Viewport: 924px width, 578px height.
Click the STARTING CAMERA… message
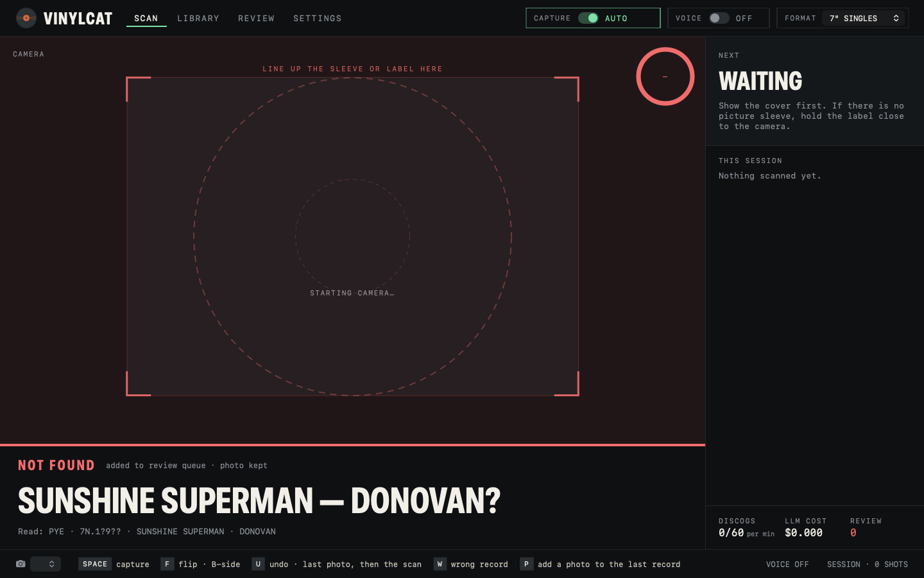pos(352,293)
